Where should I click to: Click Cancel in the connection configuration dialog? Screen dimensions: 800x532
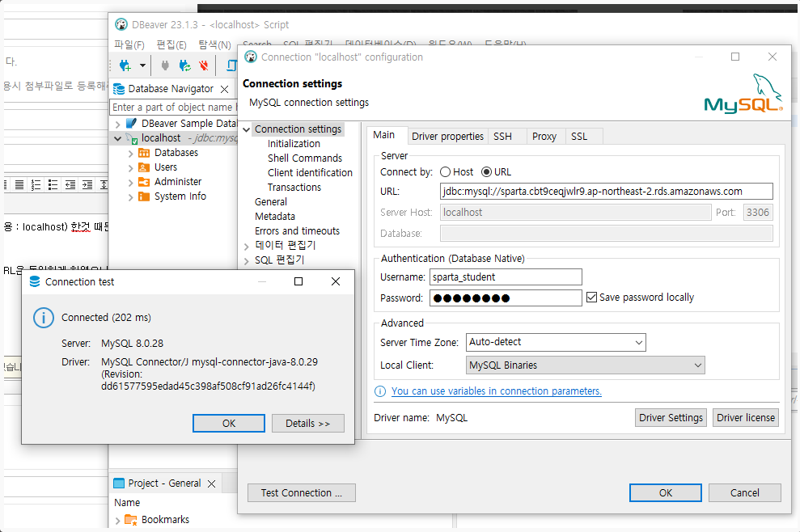(x=745, y=492)
